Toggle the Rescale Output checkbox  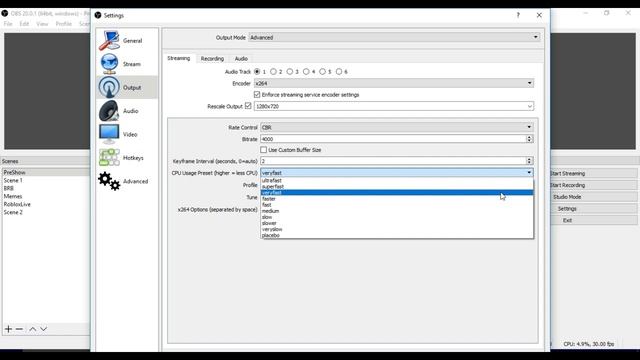point(248,106)
